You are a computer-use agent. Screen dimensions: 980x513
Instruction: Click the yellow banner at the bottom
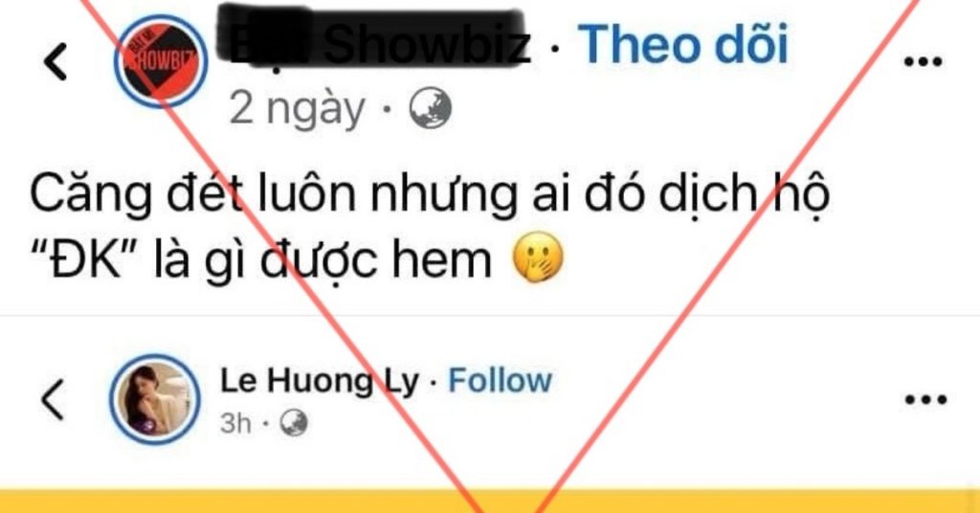point(490,502)
